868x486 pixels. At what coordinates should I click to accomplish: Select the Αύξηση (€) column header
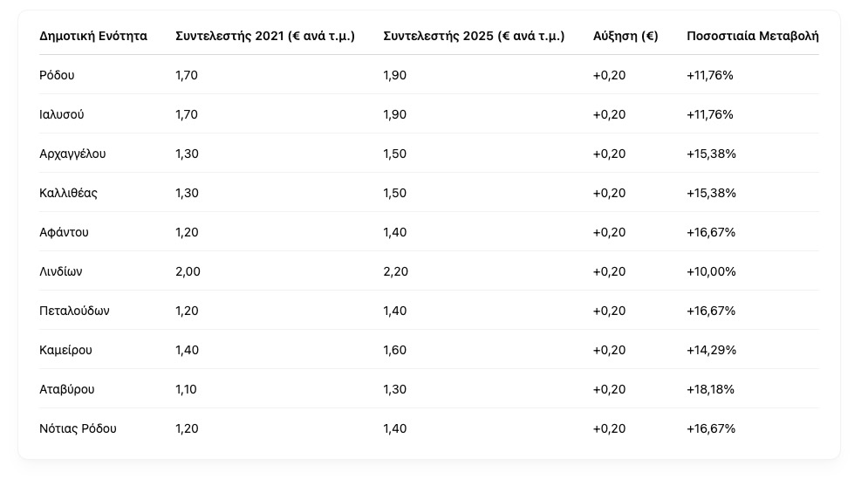click(625, 36)
